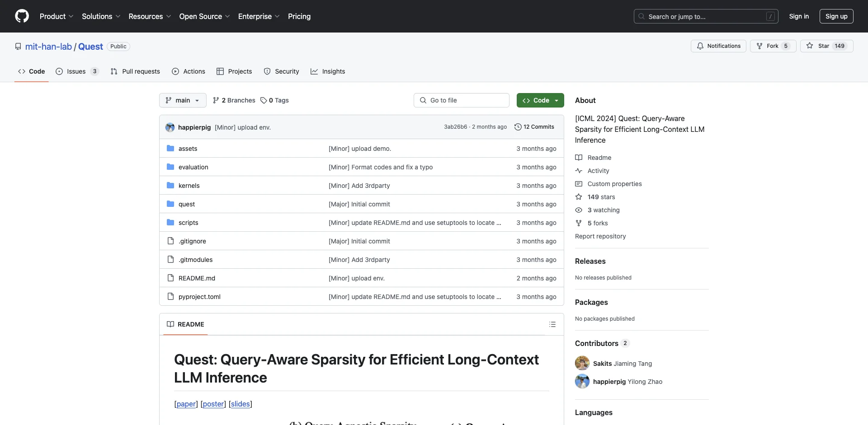The height and width of the screenshot is (425, 868).
Task: Expand the Open Source menu
Action: 205,16
